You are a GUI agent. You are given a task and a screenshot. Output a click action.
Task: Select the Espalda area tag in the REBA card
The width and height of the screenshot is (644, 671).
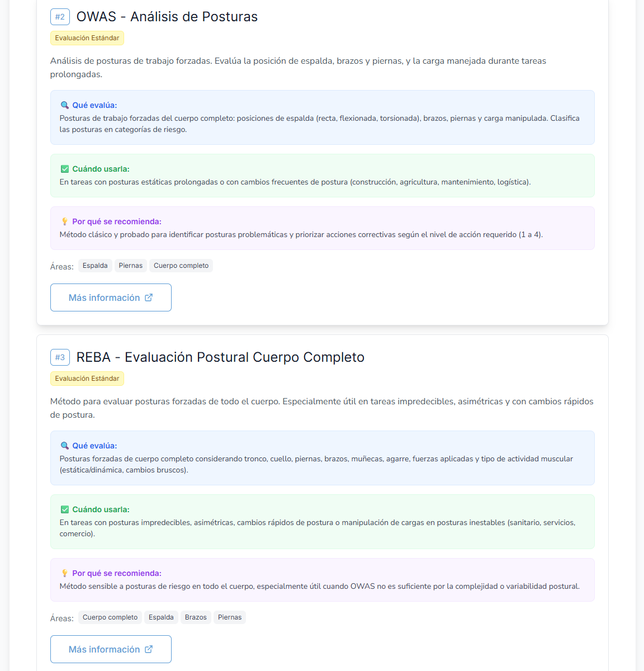click(161, 617)
